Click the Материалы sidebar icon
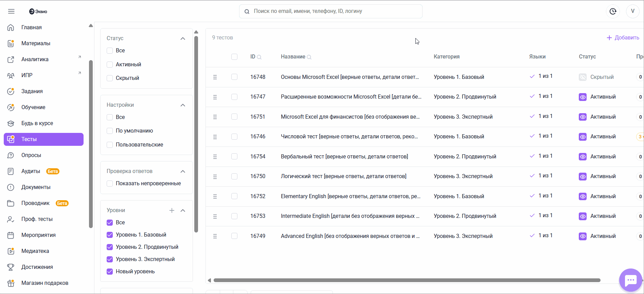Image resolution: width=644 pixels, height=294 pixels. [x=11, y=43]
